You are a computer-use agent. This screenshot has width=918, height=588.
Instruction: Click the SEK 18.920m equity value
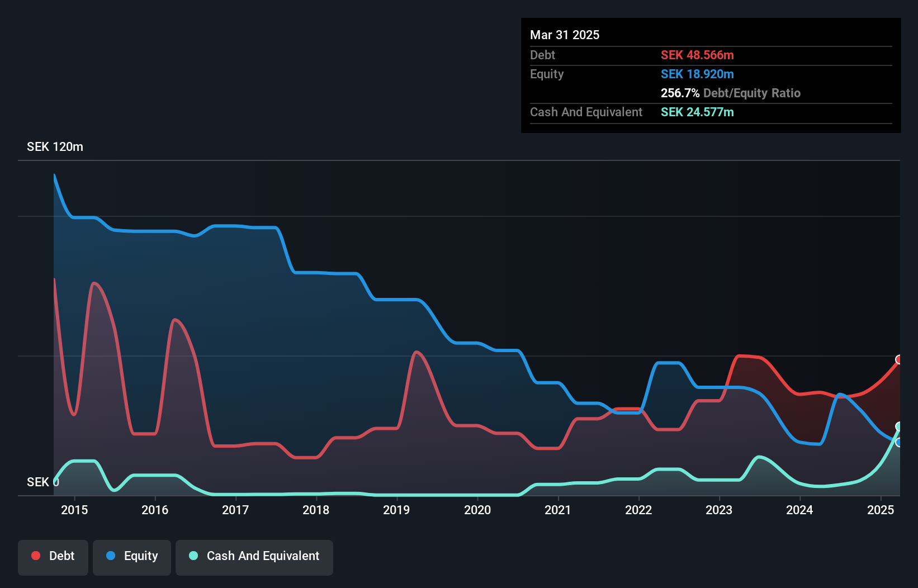(697, 74)
